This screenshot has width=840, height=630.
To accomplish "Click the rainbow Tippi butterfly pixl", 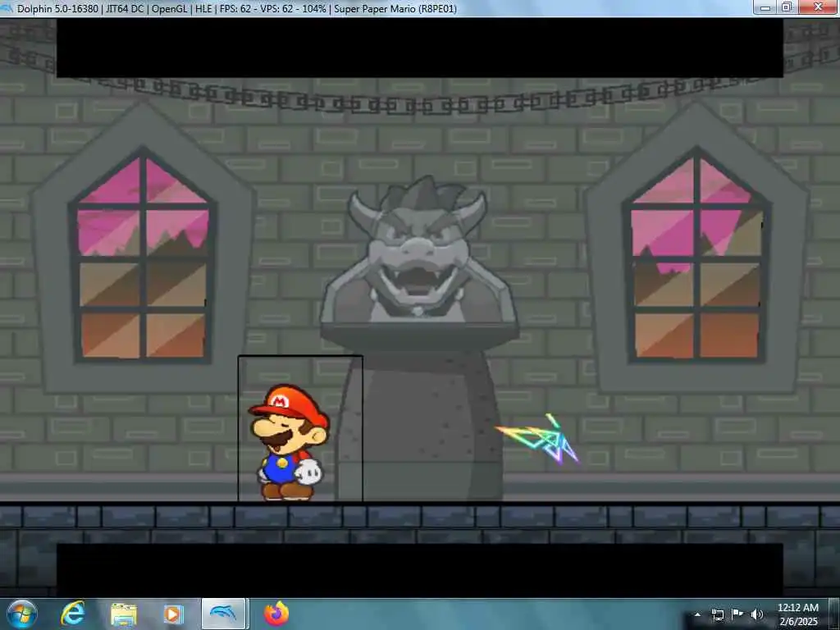I will coord(537,438).
